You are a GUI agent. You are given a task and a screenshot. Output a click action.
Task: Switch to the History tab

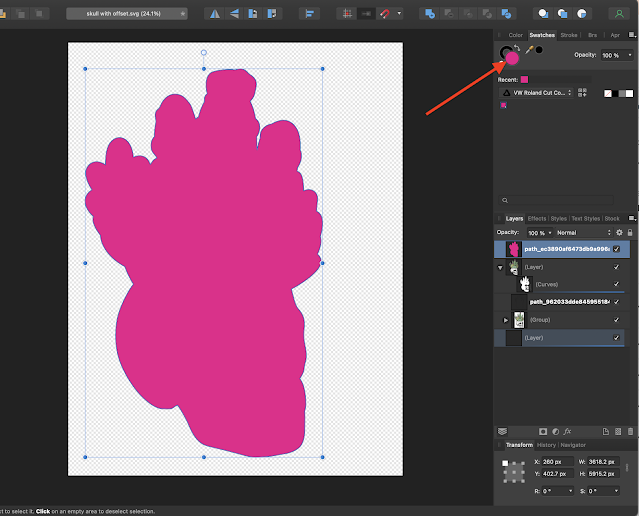click(x=546, y=445)
